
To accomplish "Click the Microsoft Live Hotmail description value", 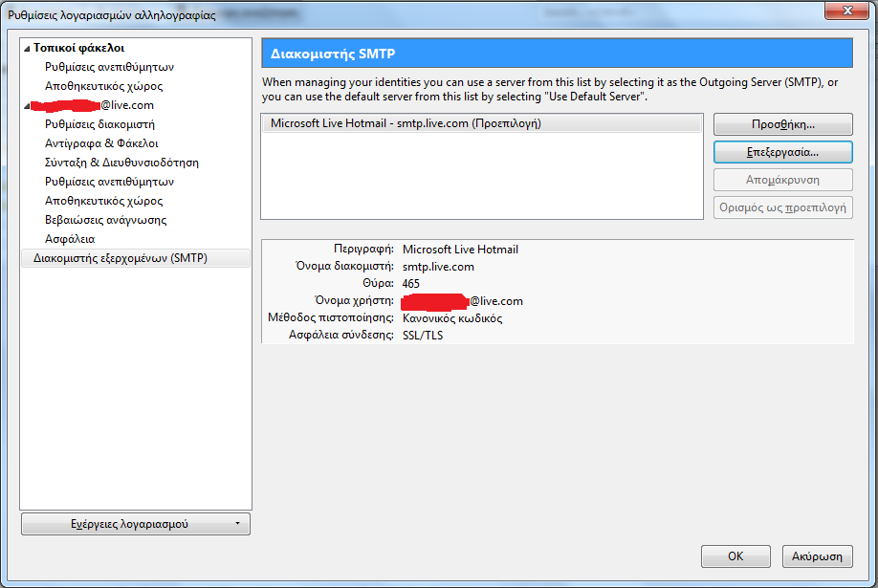I will (x=460, y=250).
